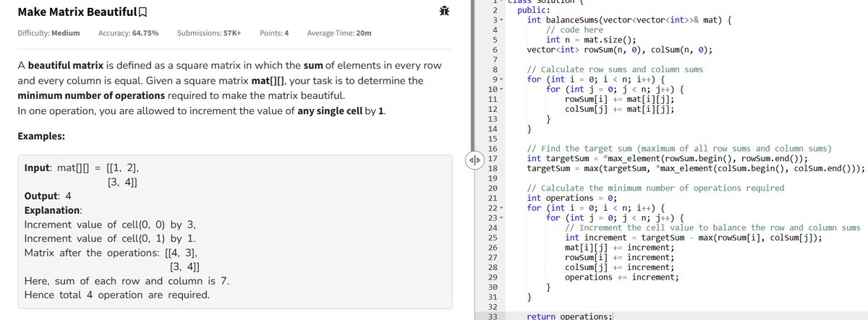Image resolution: width=868 pixels, height=320 pixels.
Task: Click the Output: 4 line
Action: pyautogui.click(x=48, y=196)
